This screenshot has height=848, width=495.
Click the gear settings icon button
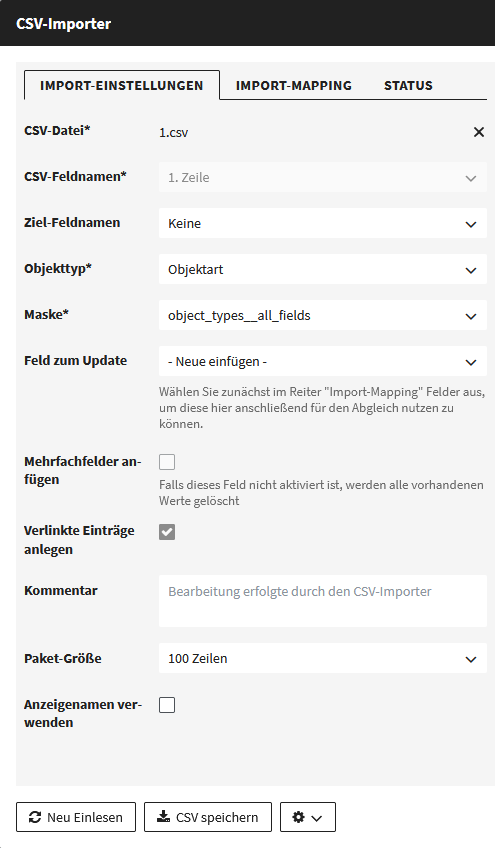tap(299, 817)
